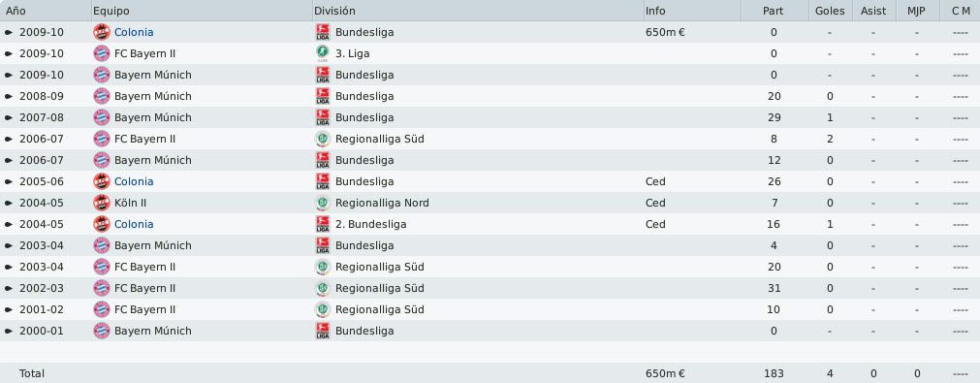This screenshot has width=980, height=383.
Task: Click Regionalliga Süd logo in 2006-07 row
Action: click(323, 139)
